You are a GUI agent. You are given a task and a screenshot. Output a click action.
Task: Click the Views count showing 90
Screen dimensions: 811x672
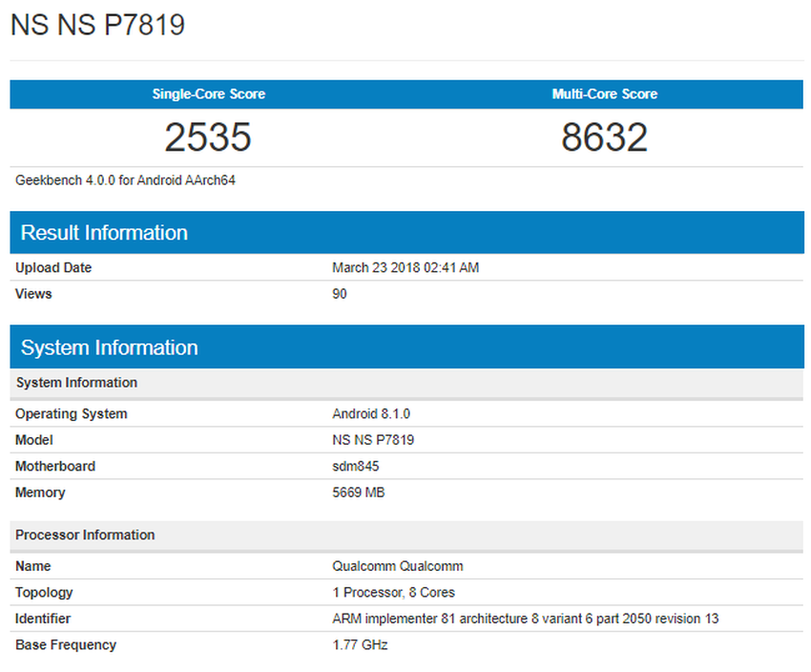click(x=340, y=294)
